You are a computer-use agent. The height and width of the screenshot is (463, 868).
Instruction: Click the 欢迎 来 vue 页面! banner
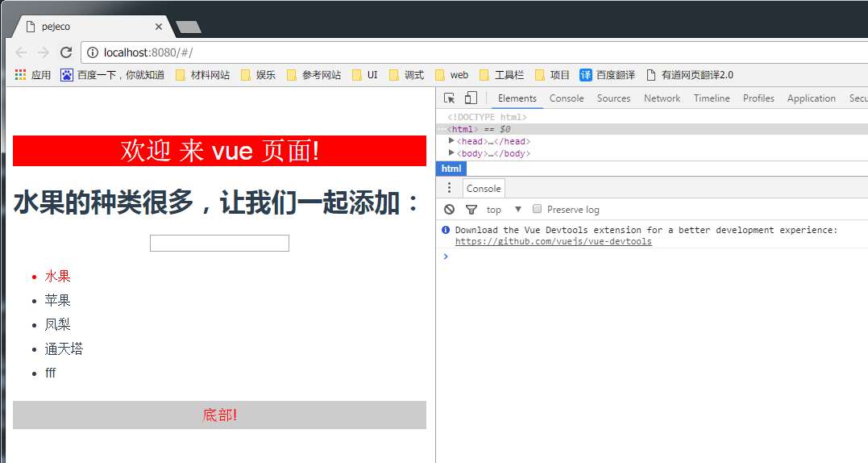(219, 151)
